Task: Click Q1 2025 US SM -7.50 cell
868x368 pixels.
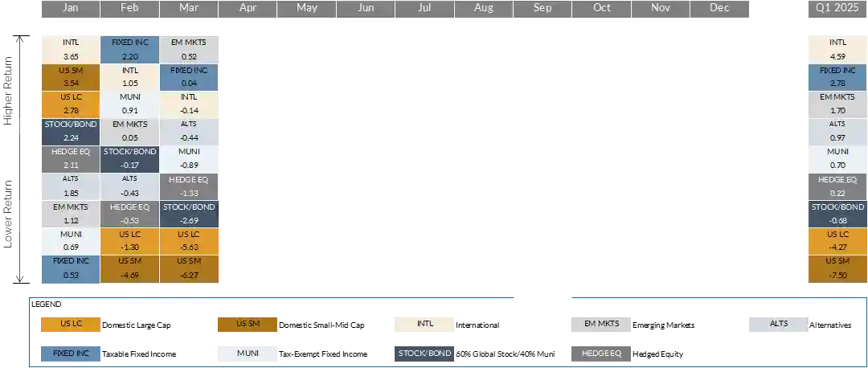Action: pos(837,269)
